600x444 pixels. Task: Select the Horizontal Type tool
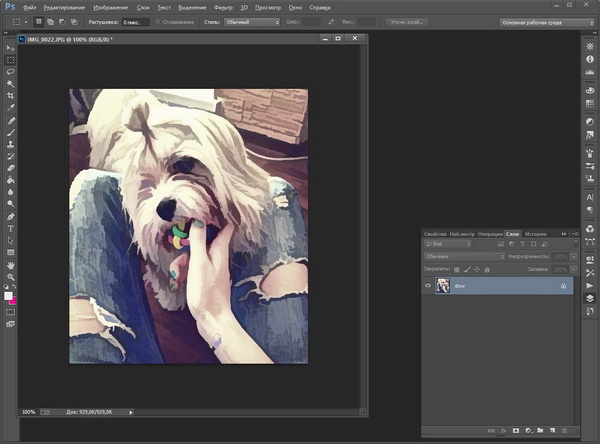coord(11,227)
